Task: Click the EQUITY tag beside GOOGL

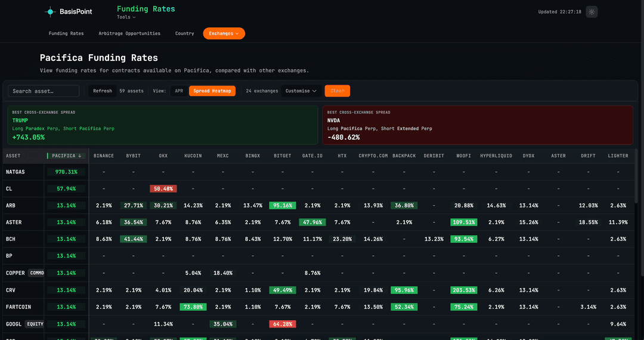Action: click(x=35, y=324)
